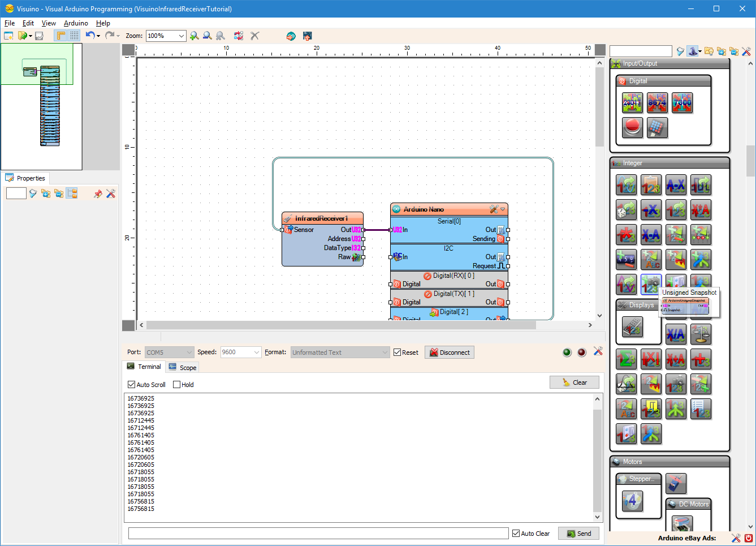
Task: Uncheck the Reset checkbox
Action: point(398,352)
